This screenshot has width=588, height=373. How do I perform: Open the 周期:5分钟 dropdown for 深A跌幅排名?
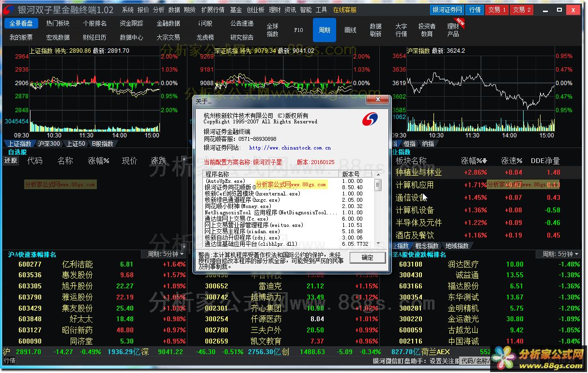[558, 254]
